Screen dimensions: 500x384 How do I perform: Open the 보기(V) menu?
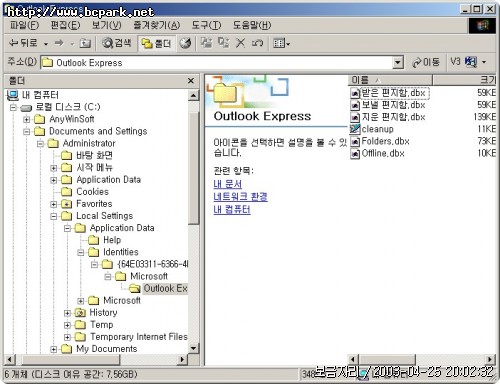pos(107,25)
